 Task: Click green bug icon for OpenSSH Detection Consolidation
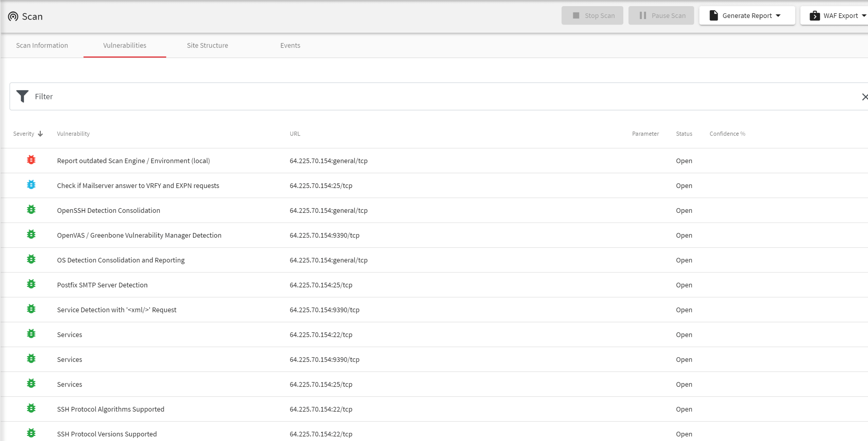click(31, 209)
